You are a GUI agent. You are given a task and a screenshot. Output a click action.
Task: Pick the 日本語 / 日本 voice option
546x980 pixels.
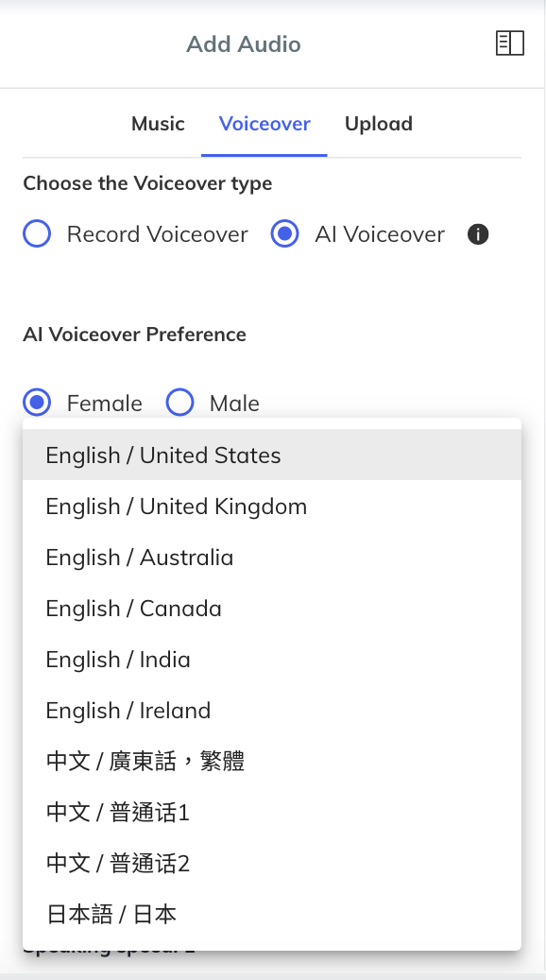point(111,914)
